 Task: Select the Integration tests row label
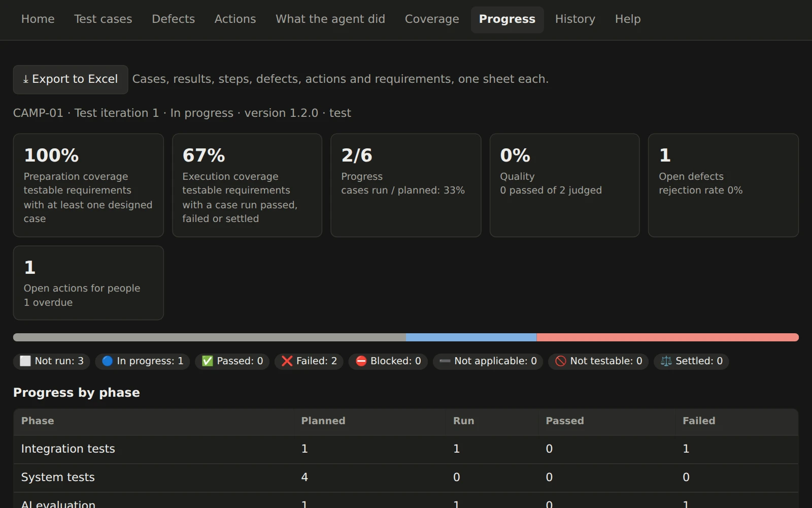coord(68,449)
